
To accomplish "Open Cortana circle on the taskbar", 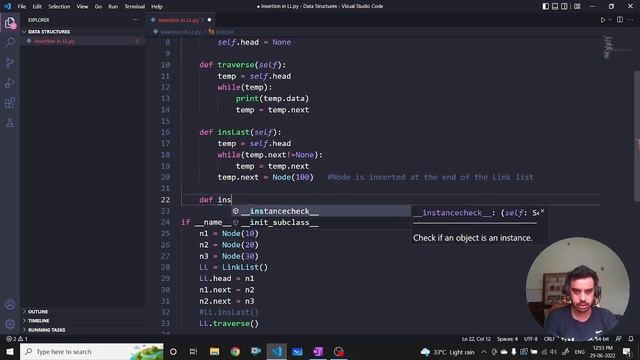I will [173, 351].
